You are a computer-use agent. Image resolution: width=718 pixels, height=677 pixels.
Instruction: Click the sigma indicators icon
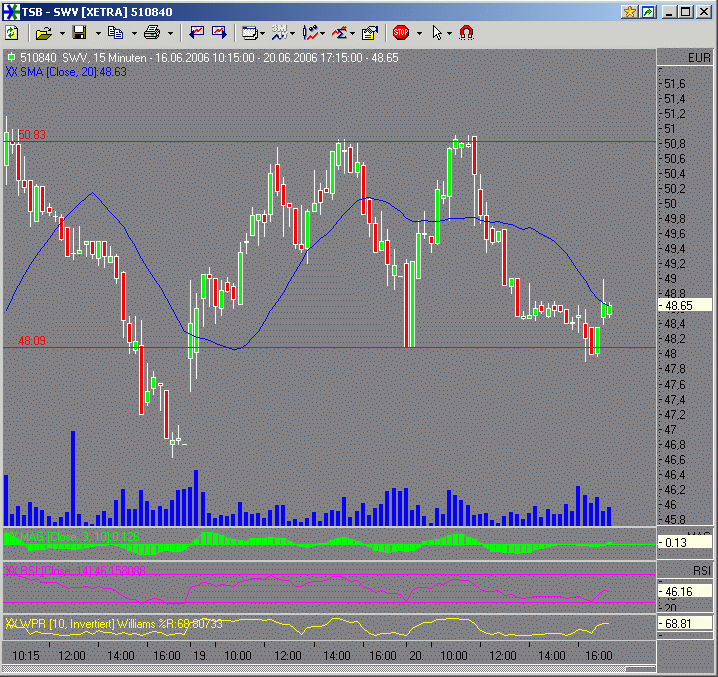point(340,33)
